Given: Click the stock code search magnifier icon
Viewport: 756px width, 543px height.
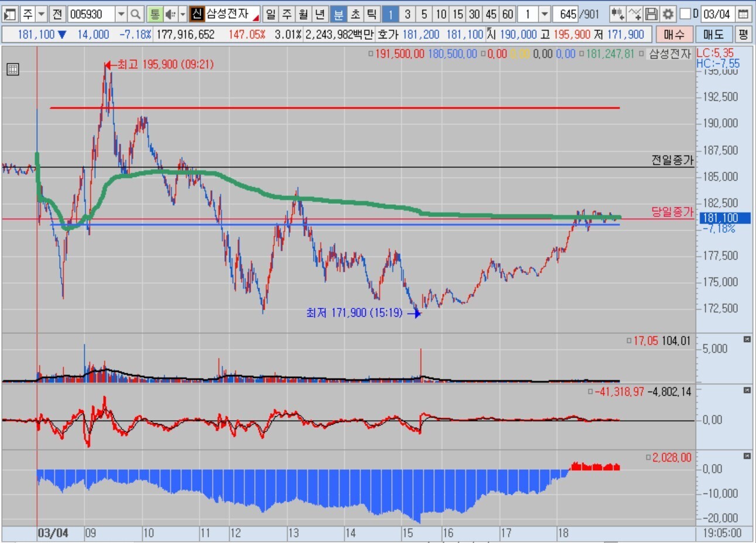Looking at the screenshot, I should pos(135,14).
